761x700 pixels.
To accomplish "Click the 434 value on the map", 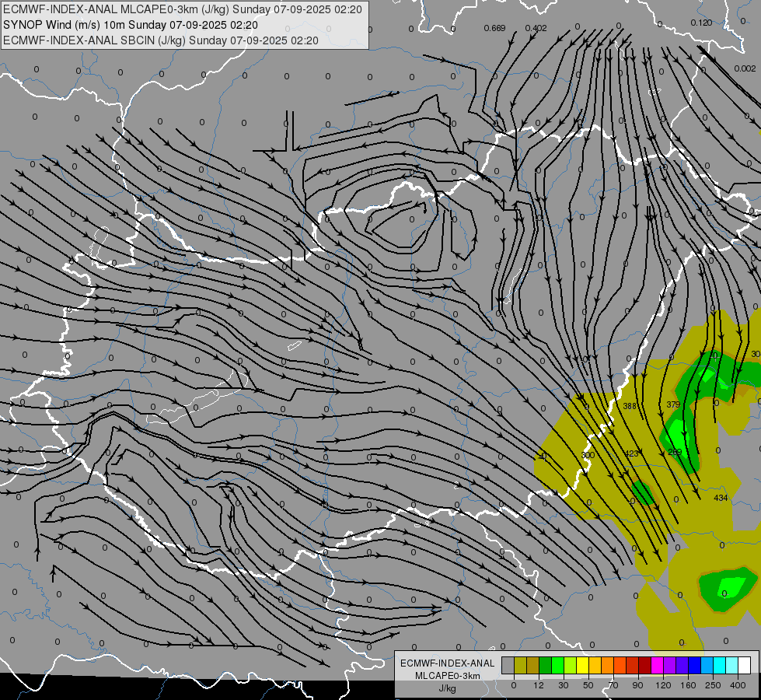I will (721, 498).
